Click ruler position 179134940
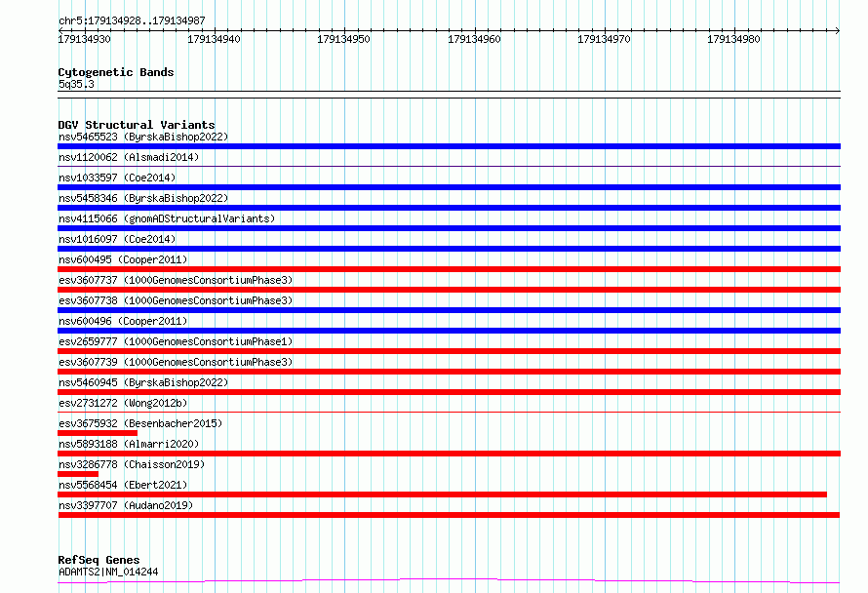 (x=214, y=39)
